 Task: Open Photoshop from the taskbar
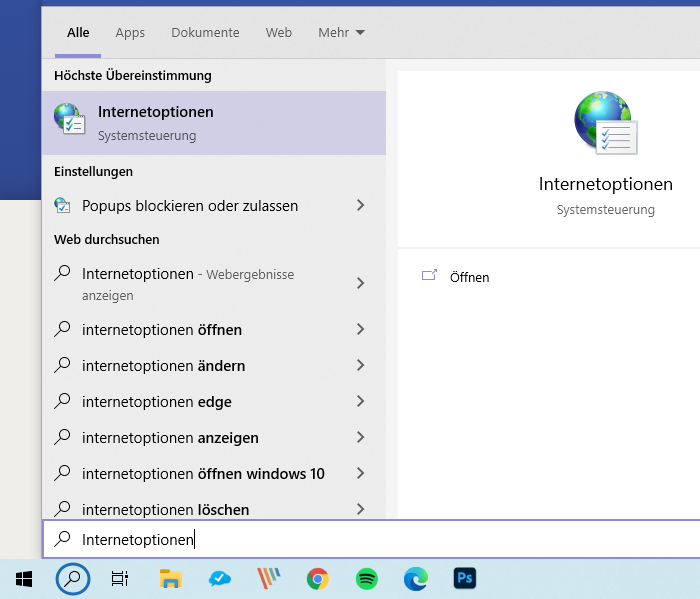[x=465, y=578]
